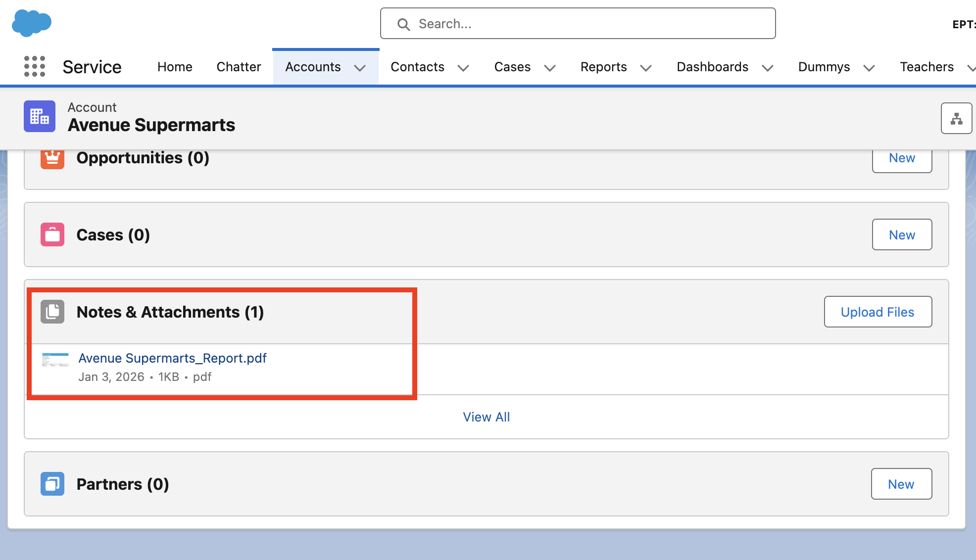Open the Chatter tab
Screen dimensions: 976x560
coord(239,67)
